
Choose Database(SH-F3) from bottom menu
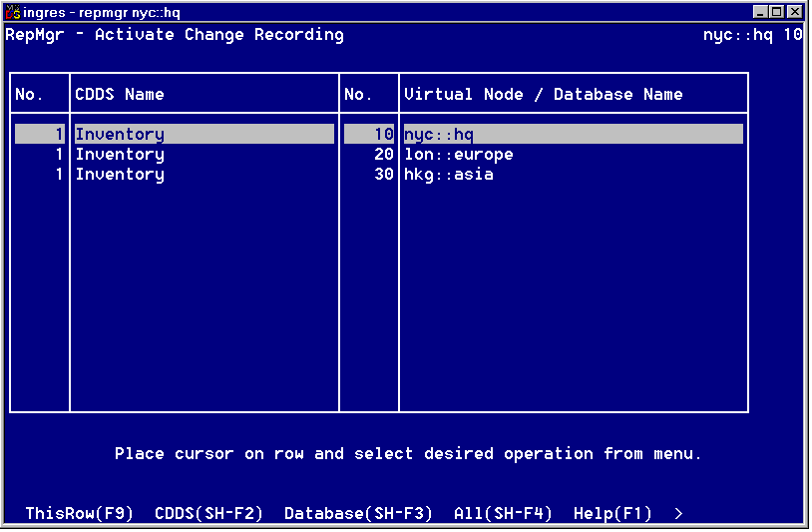click(358, 513)
